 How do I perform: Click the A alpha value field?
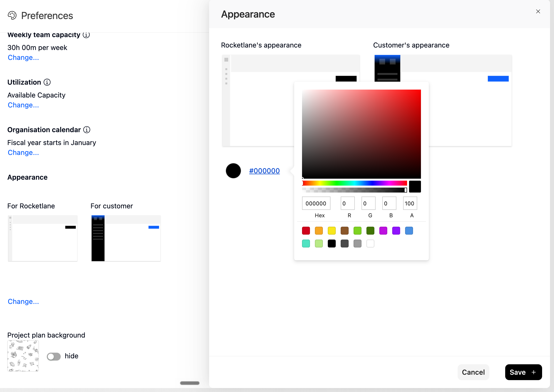click(410, 203)
